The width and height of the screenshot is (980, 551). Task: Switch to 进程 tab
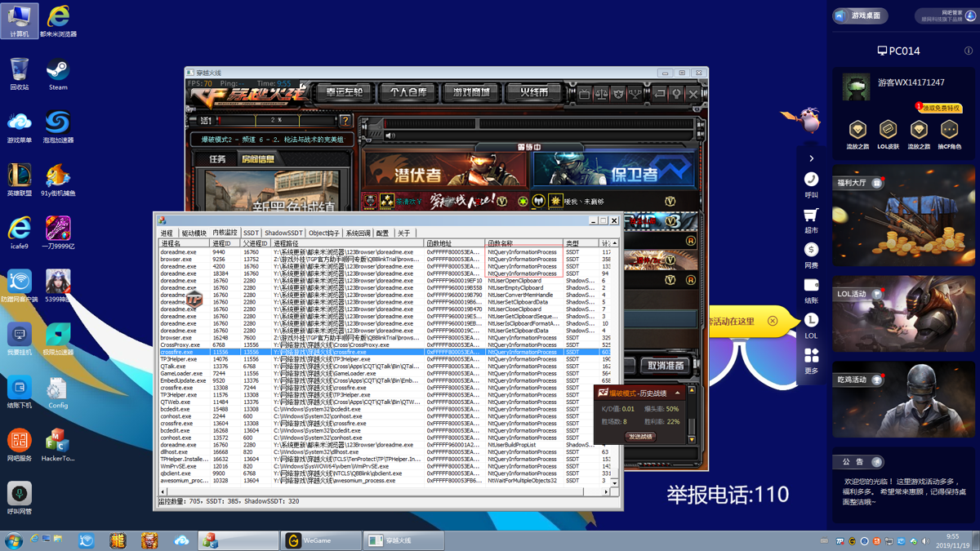pos(167,233)
